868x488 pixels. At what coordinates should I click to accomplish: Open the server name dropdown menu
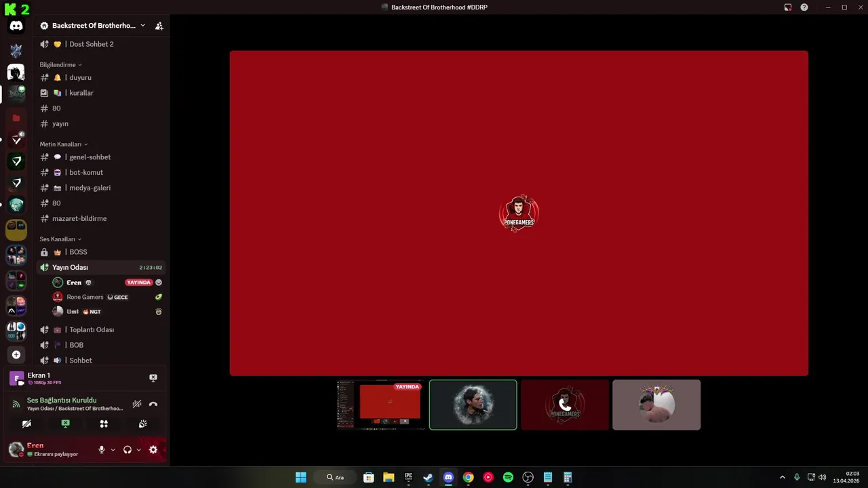pyautogui.click(x=93, y=26)
